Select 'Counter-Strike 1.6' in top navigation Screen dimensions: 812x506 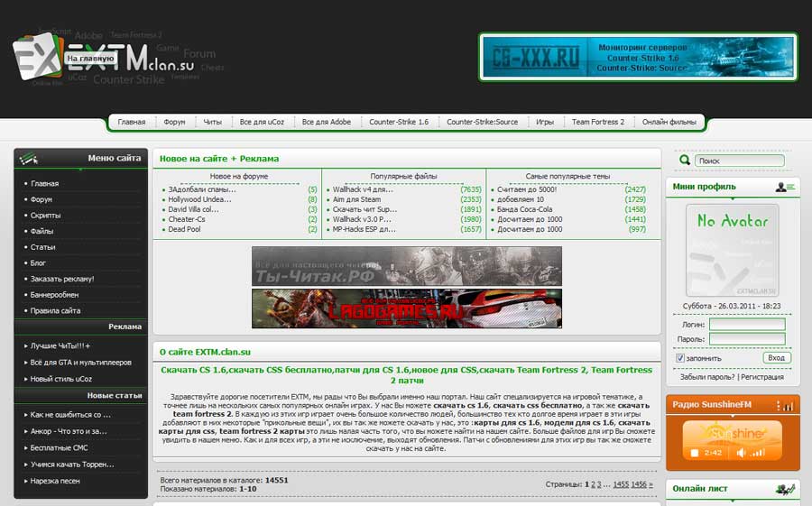(399, 122)
